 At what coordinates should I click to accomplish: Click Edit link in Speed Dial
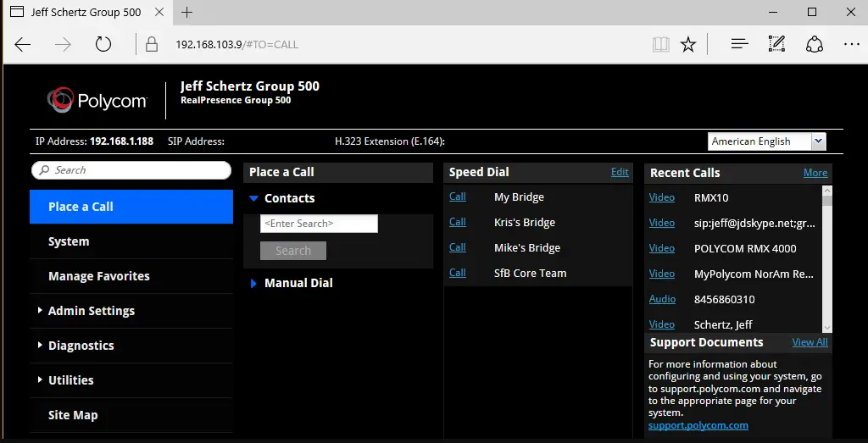(620, 172)
